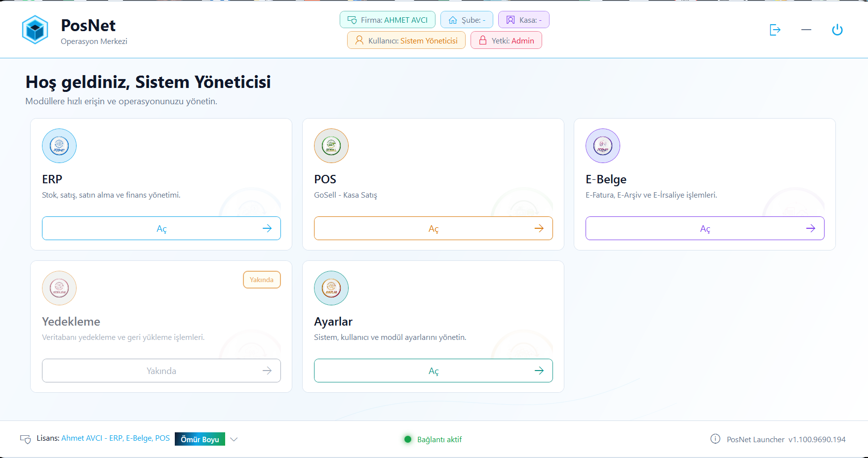Click the user icon in Kullanıcı badge
Screen dimensions: 868x458
coord(359,41)
